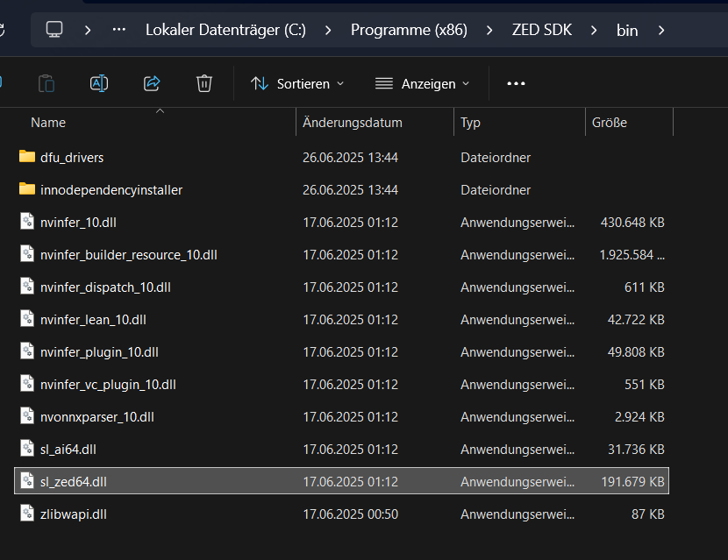The height and width of the screenshot is (560, 728).
Task: Click the innodependencyinstaller folder icon
Action: point(27,188)
